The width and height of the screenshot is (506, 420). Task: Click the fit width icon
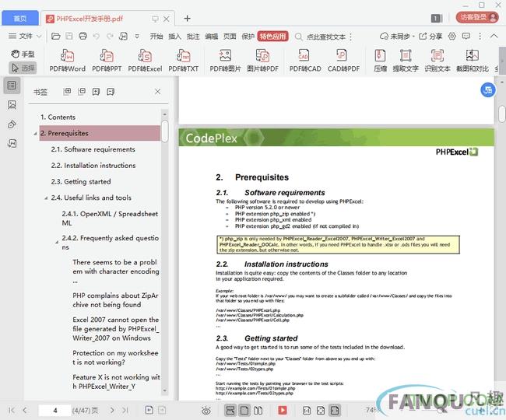(x=335, y=410)
